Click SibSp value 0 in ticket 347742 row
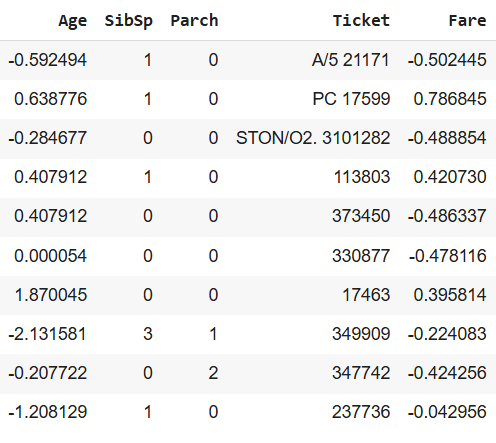The width and height of the screenshot is (496, 443). [148, 373]
